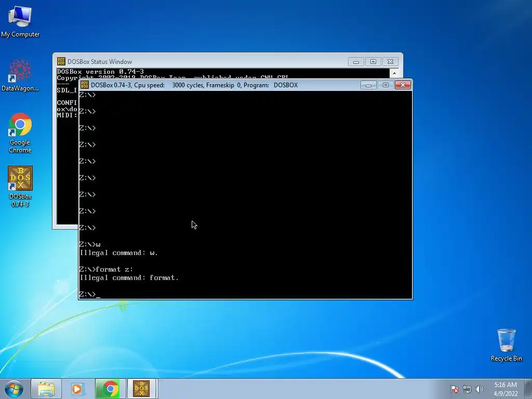
Task: Click the DOSBox Status Window title icon
Action: click(61, 61)
